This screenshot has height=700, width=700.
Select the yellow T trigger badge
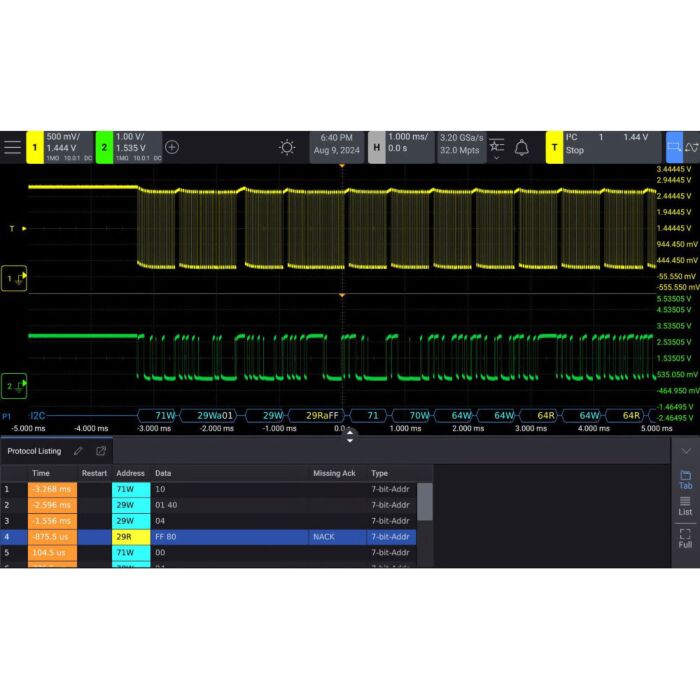pos(554,147)
